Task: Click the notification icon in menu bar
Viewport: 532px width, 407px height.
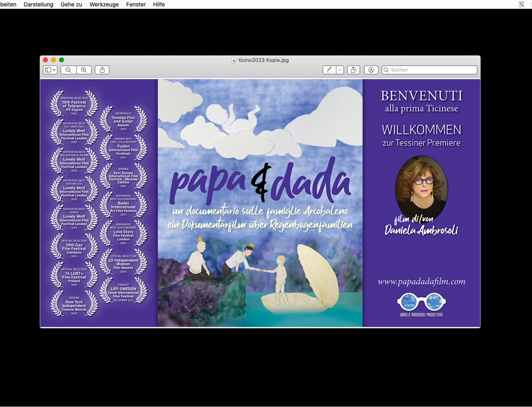Action: pos(521,4)
